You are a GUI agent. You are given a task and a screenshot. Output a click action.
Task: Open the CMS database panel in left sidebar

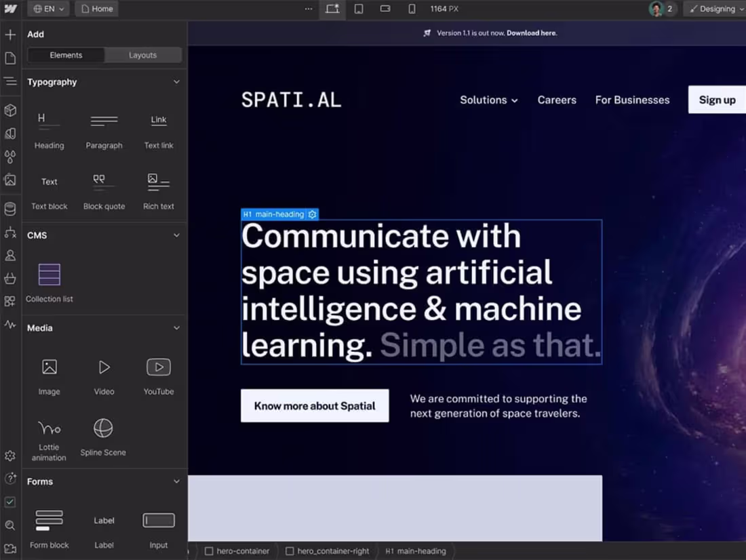(x=10, y=209)
